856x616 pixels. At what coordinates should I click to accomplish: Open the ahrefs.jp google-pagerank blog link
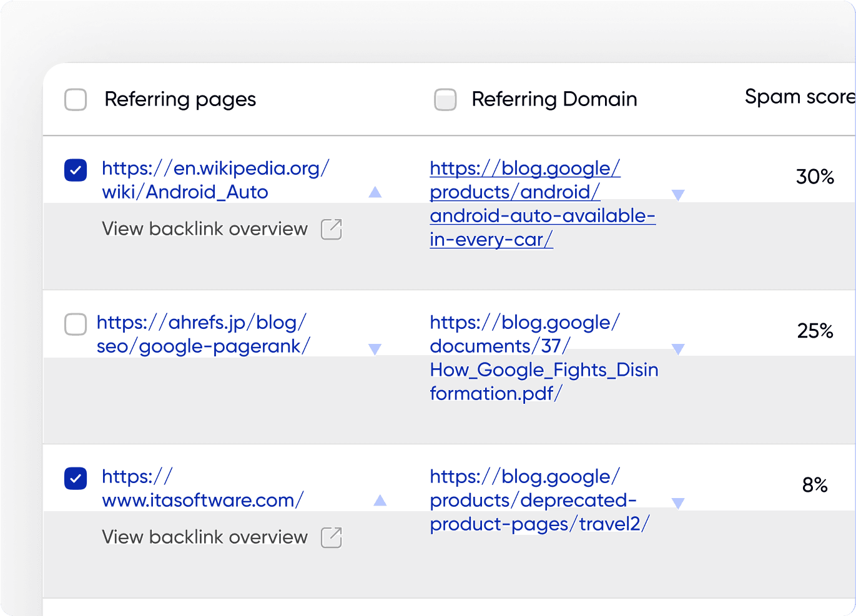coord(202,334)
